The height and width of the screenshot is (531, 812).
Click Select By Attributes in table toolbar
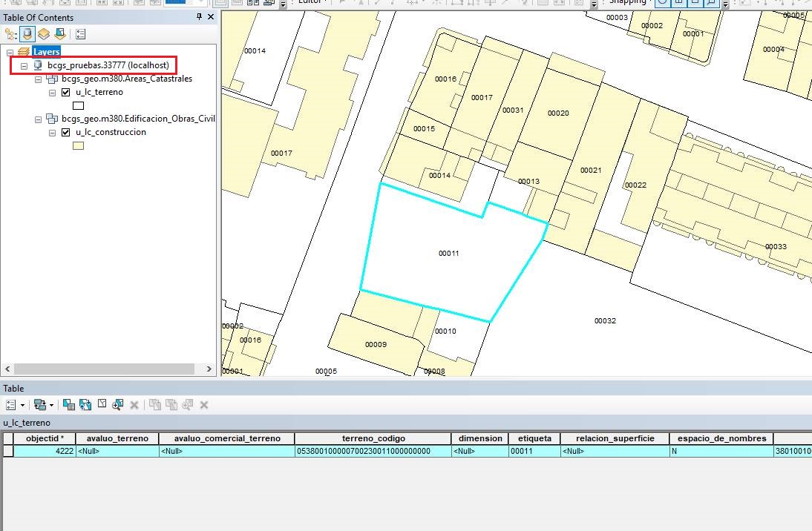click(68, 405)
